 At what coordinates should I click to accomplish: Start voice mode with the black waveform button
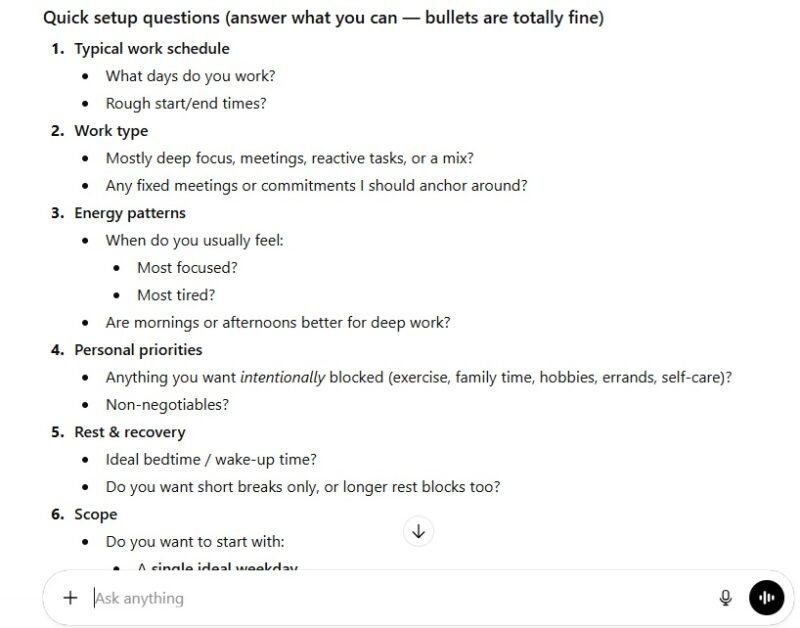point(766,597)
